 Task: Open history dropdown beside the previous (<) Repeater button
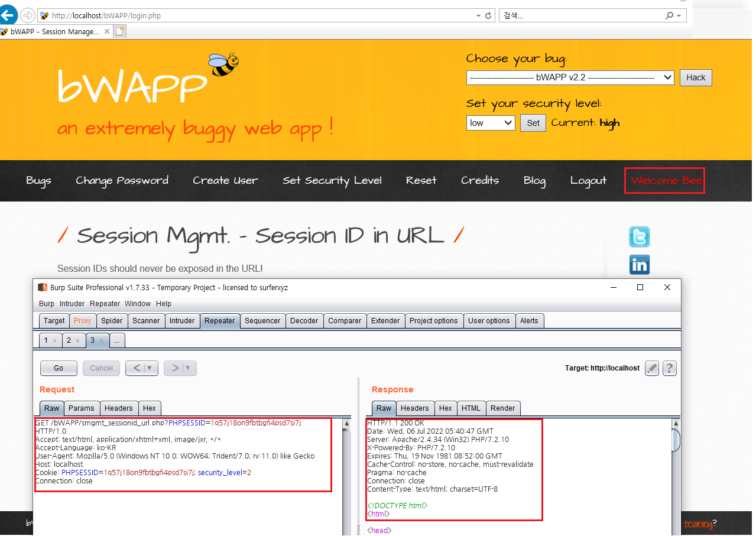149,368
